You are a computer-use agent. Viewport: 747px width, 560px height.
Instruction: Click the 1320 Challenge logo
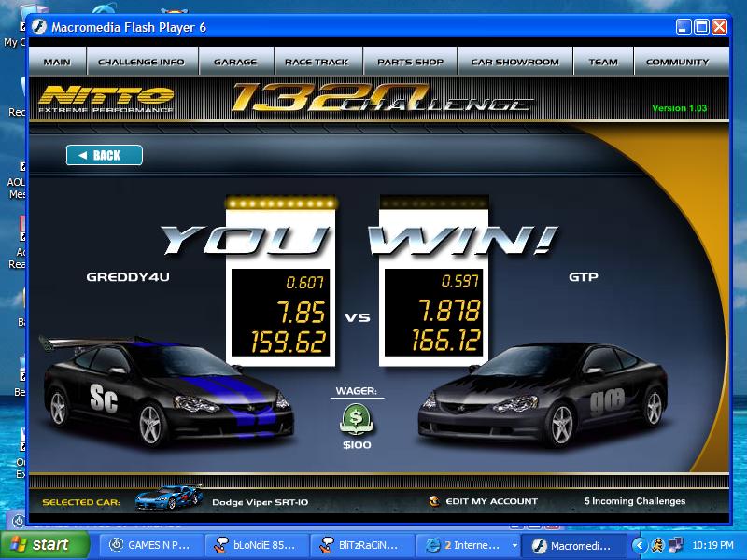click(381, 98)
